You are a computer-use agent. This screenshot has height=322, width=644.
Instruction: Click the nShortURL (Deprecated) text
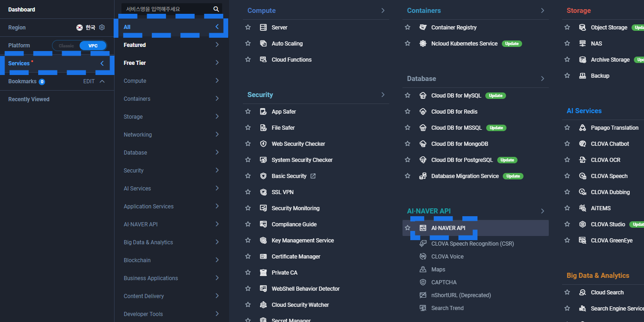461,295
